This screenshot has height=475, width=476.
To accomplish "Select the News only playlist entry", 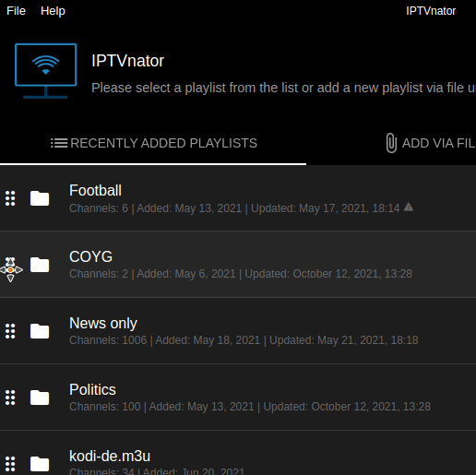I will point(238,331).
